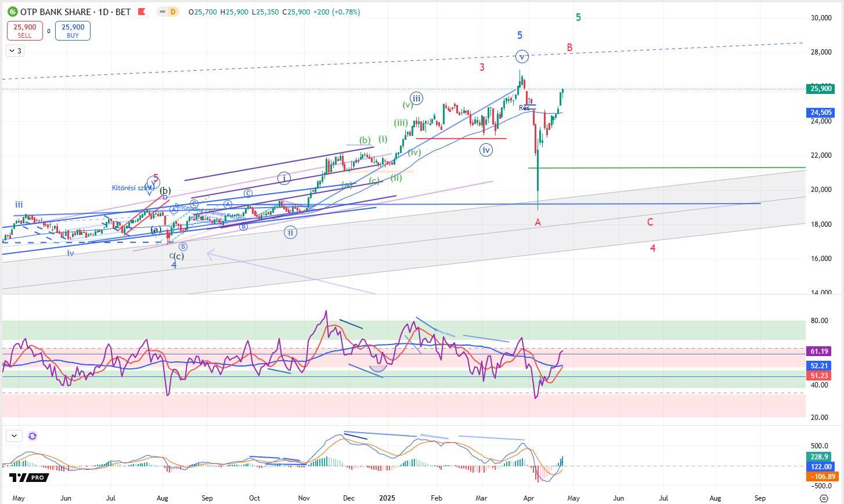The height and width of the screenshot is (504, 844).
Task: Open chart settings hexagon icon at bottom right
Action: 824,498
